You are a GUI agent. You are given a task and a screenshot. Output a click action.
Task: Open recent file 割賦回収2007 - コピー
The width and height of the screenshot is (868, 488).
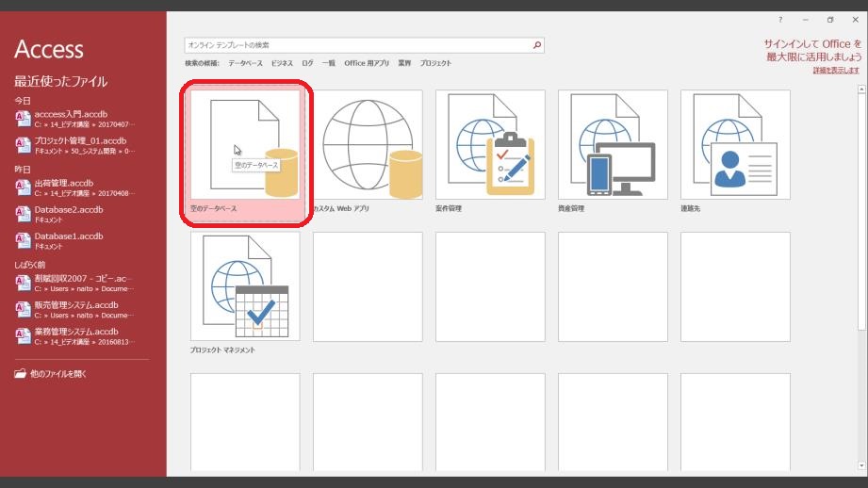click(74, 284)
